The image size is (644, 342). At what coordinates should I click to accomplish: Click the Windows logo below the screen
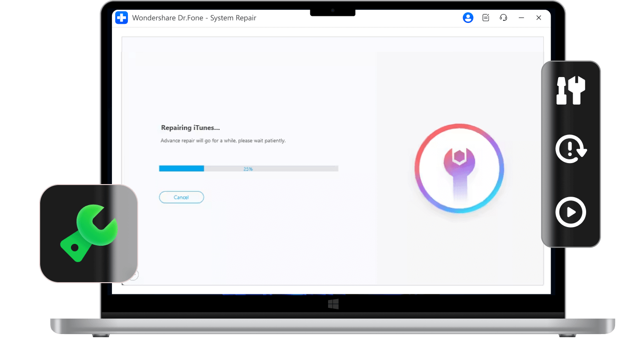(333, 304)
